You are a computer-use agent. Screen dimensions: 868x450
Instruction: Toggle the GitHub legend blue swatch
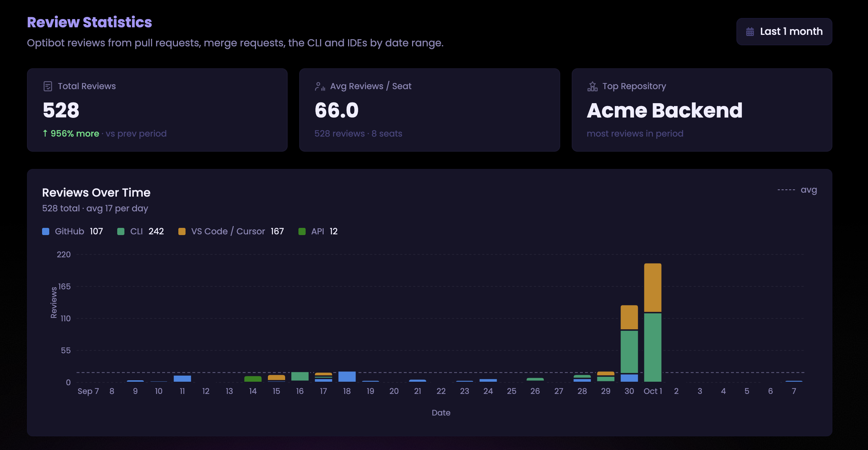click(x=46, y=231)
